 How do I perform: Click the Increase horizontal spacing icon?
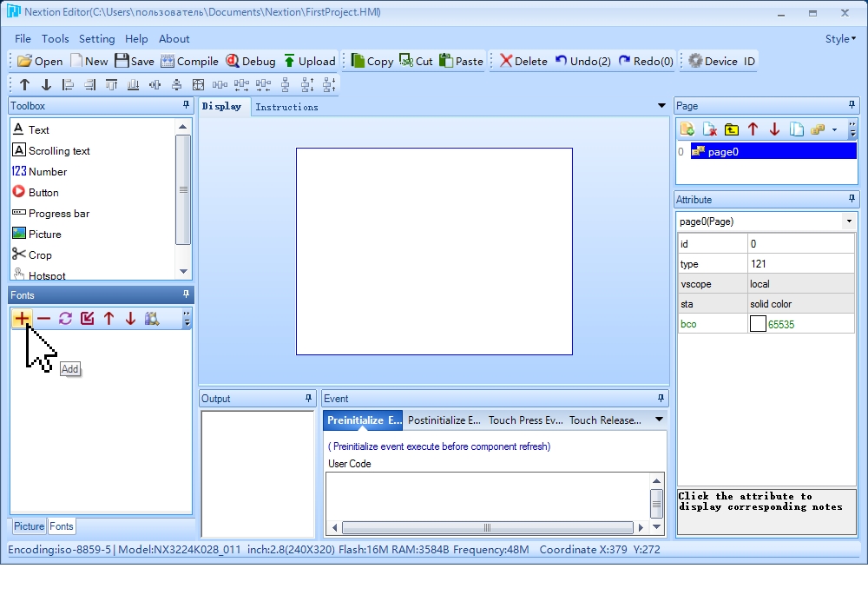[241, 85]
